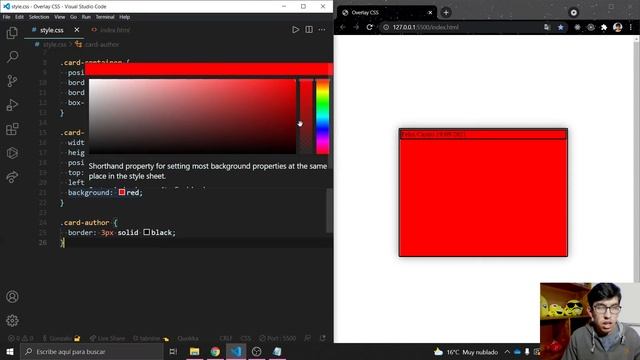Screen dimensions: 640x360
Task: Open the notifications bell in the status bar
Action: [x=323, y=338]
